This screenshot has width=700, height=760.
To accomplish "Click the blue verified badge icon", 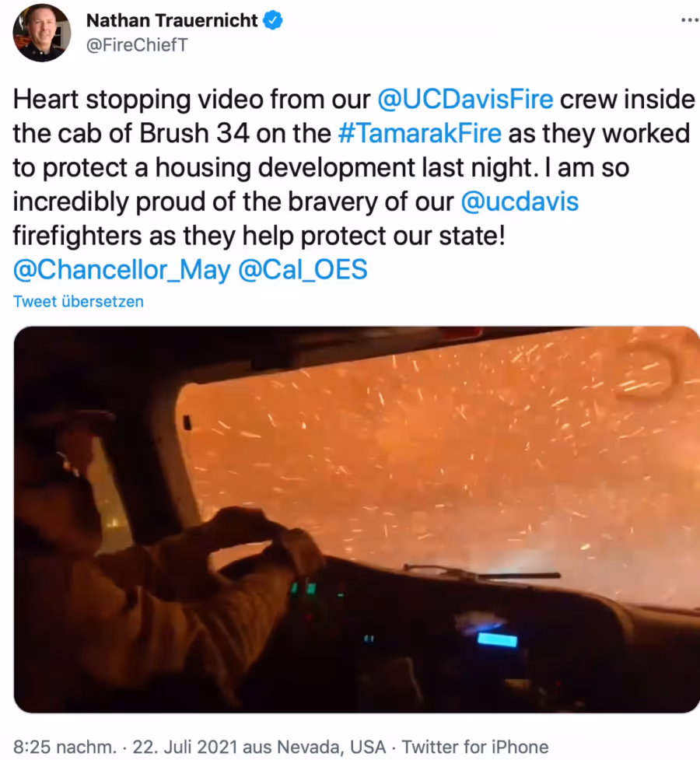I will click(x=273, y=20).
